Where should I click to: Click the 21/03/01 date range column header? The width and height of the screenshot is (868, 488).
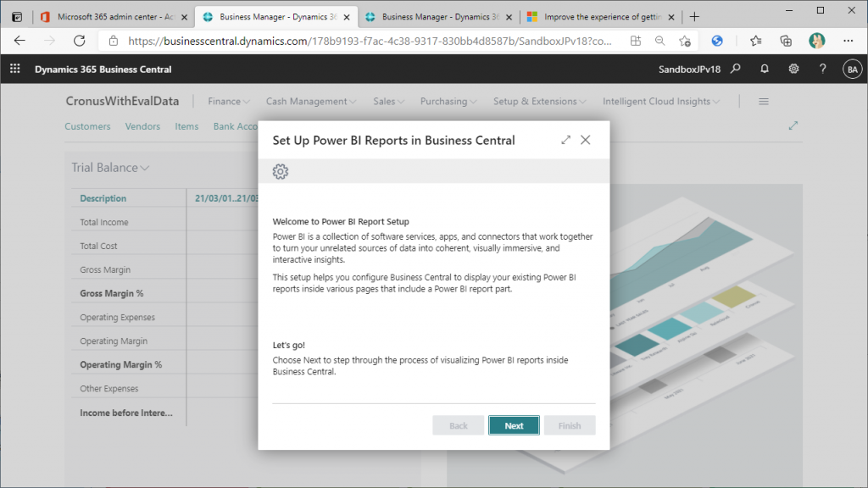(x=226, y=198)
